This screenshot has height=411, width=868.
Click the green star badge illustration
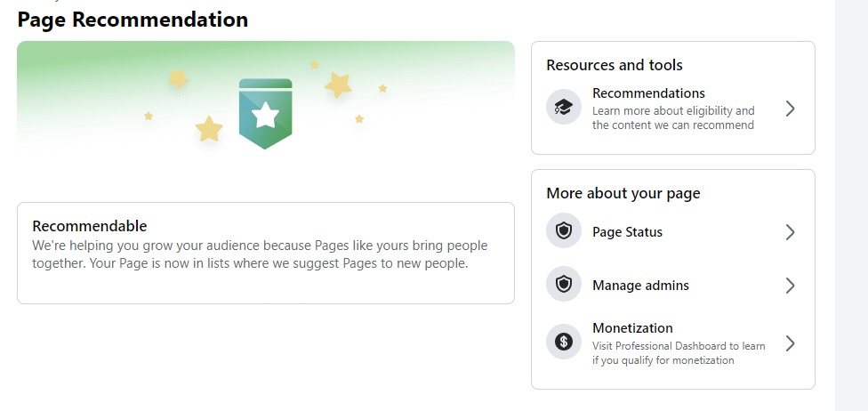pos(265,113)
